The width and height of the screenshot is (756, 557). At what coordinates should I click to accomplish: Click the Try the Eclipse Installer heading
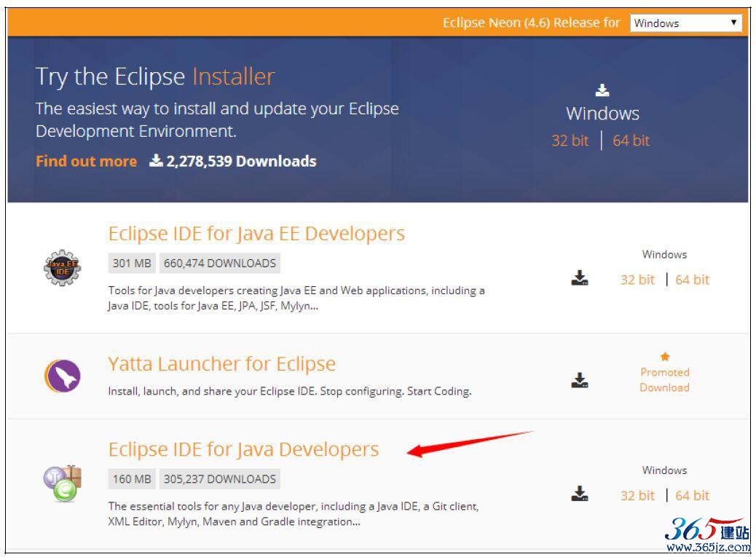154,76
